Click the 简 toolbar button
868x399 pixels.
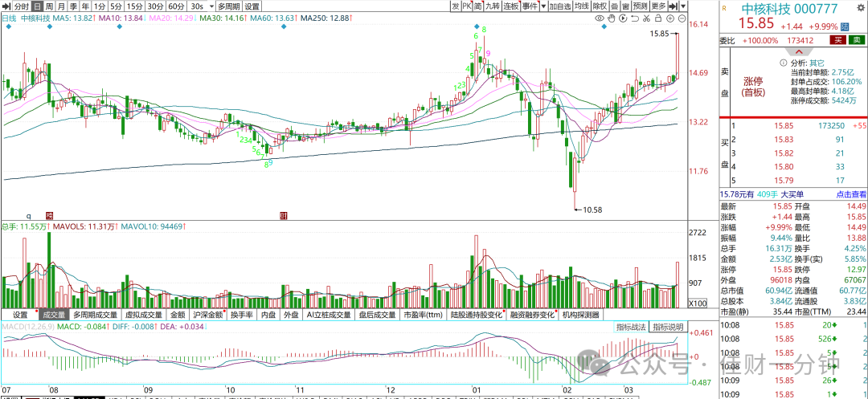[x=478, y=6]
